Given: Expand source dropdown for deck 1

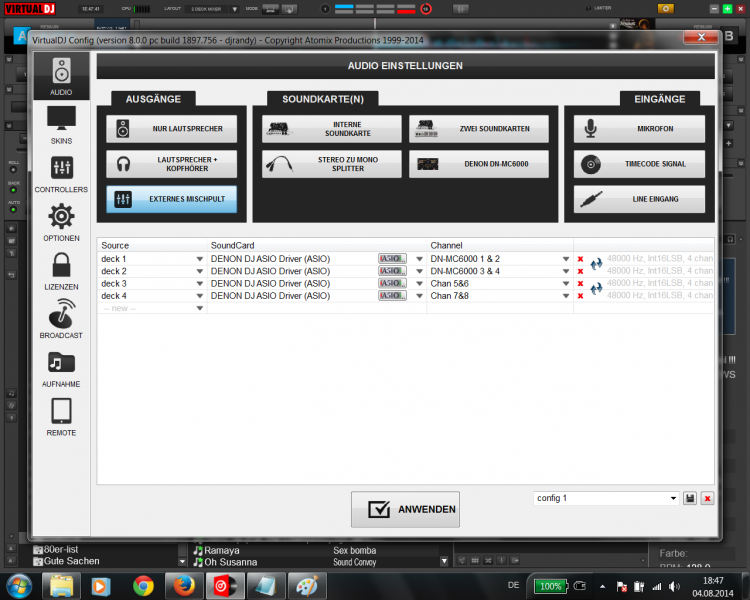Looking at the screenshot, I should coord(199,259).
